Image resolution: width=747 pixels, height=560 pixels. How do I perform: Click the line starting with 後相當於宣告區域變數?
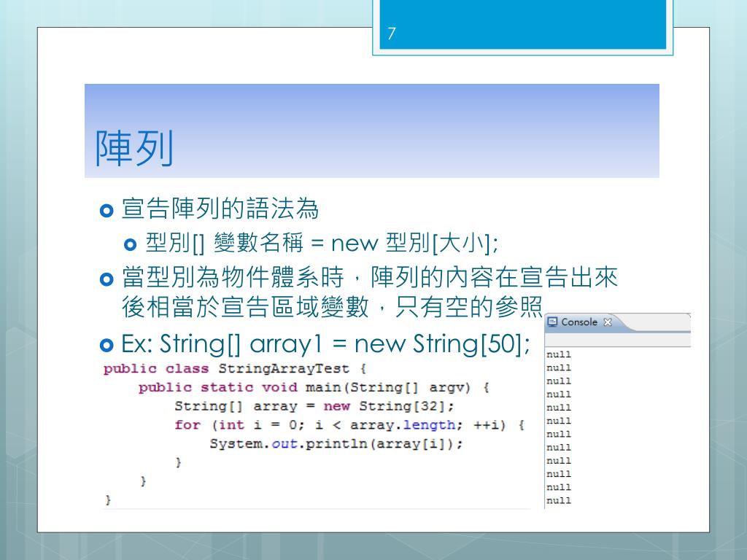(332, 307)
